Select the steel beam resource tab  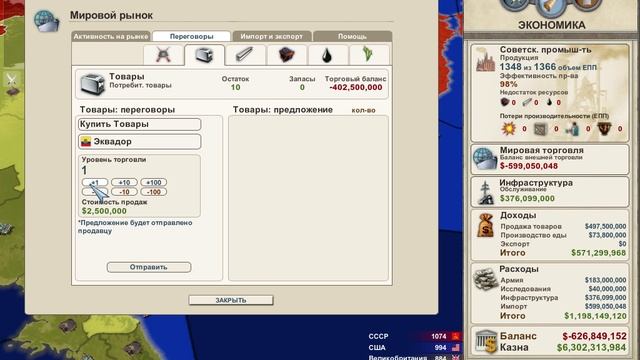coord(245,55)
